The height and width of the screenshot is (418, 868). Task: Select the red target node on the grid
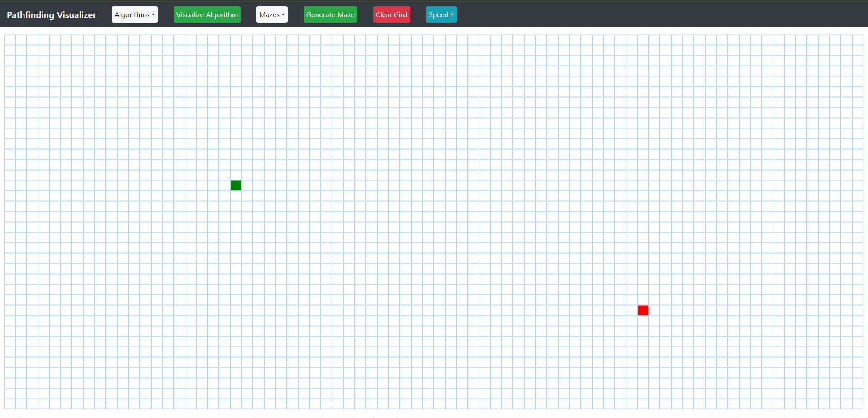[x=643, y=310]
